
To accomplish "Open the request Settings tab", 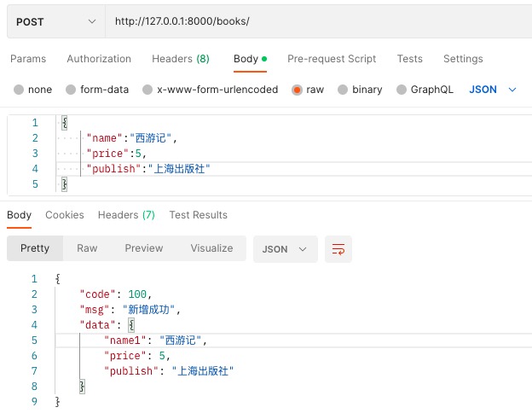I will pos(463,59).
